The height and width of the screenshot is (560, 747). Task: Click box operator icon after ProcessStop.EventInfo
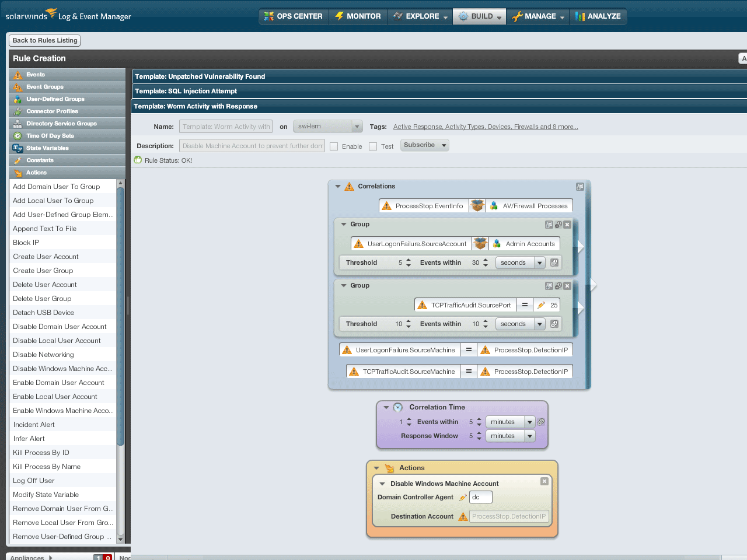click(477, 206)
